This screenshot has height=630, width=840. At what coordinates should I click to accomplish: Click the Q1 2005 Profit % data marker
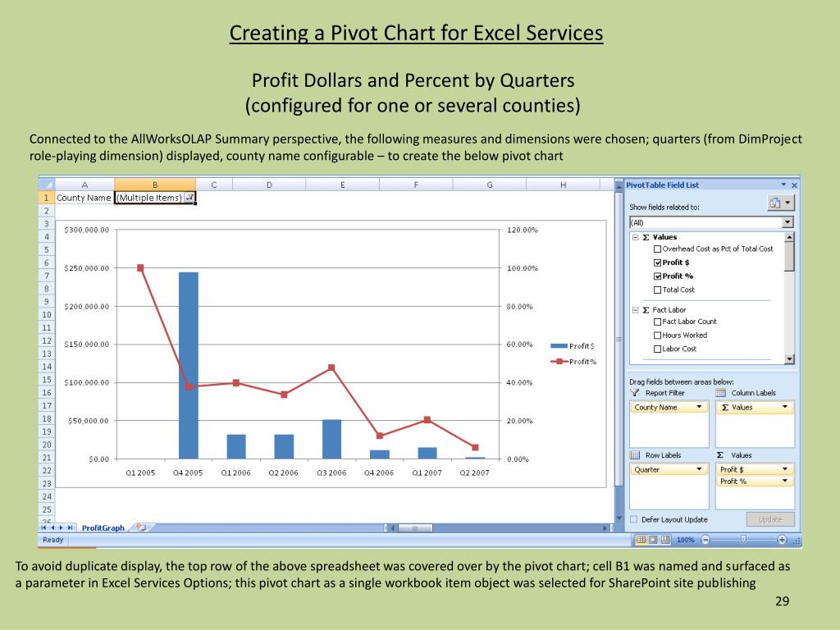140,268
